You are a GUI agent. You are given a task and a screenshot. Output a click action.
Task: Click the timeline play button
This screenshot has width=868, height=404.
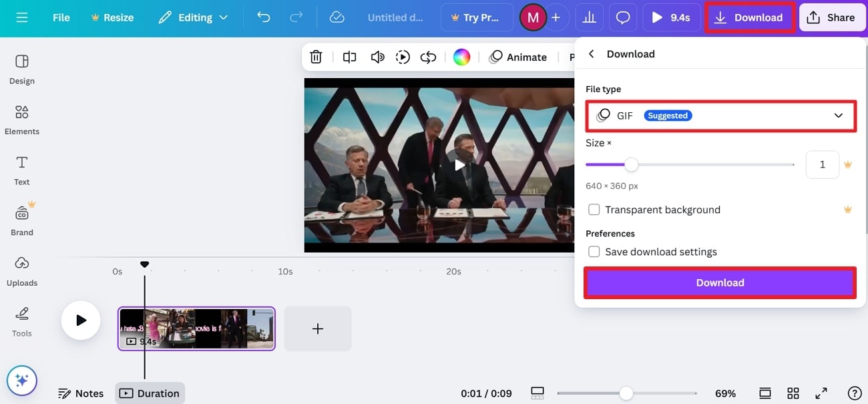click(81, 321)
